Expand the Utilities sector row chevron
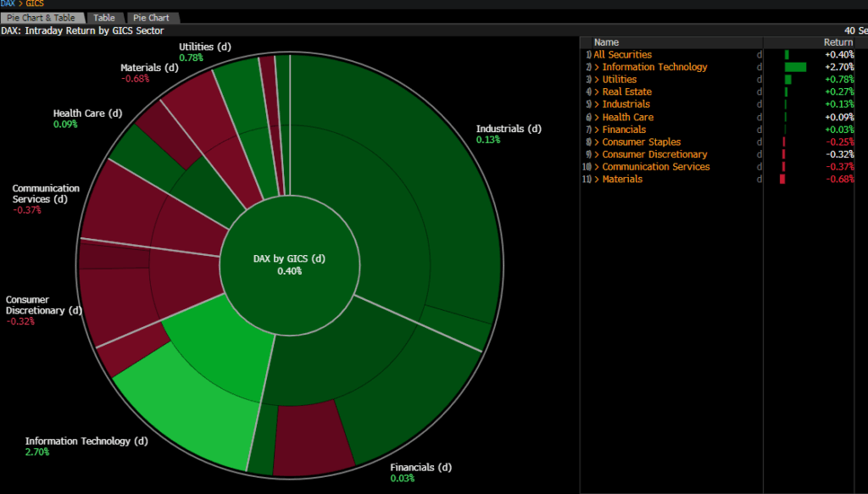868x494 pixels. click(597, 80)
